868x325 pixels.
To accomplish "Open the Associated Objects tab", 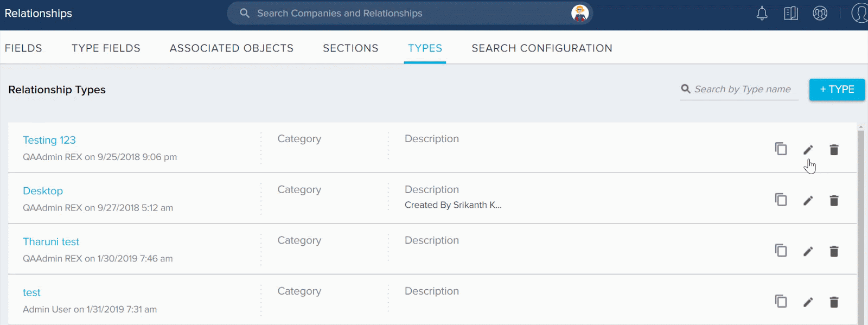I will pos(232,48).
